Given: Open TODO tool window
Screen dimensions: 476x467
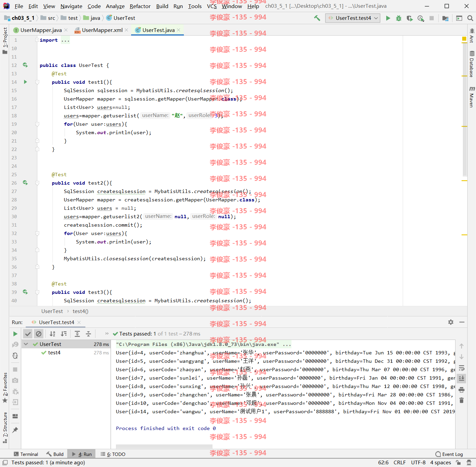Looking at the screenshot, I should [113, 454].
